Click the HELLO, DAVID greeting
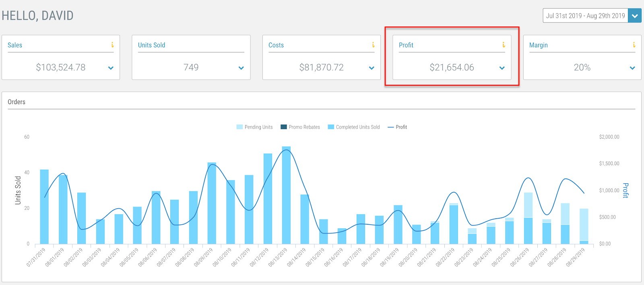The width and height of the screenshot is (644, 285). tap(37, 16)
